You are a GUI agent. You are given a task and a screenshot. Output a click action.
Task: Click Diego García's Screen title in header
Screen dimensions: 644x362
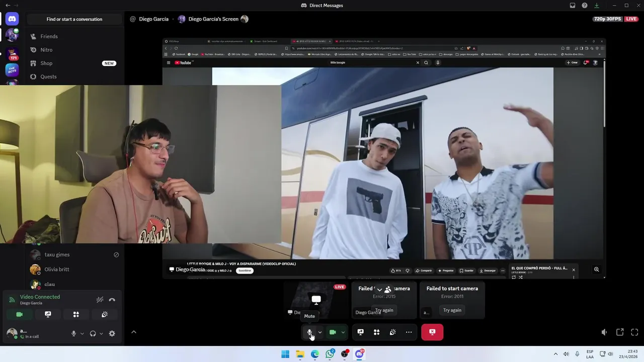coord(213,19)
